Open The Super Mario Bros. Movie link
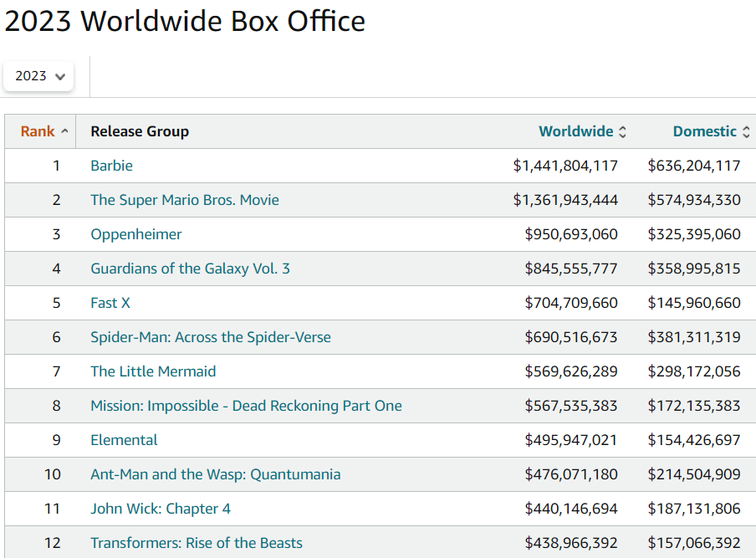Viewport: 756px width, 558px height. pyautogui.click(x=185, y=200)
